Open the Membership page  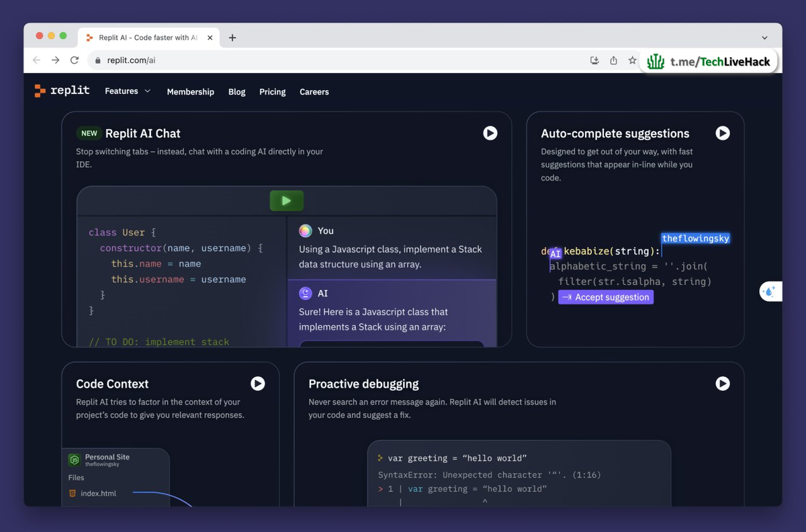(x=191, y=92)
